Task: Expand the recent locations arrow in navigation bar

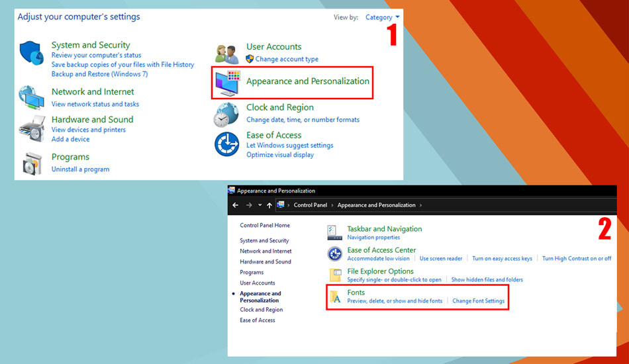Action: (x=260, y=205)
